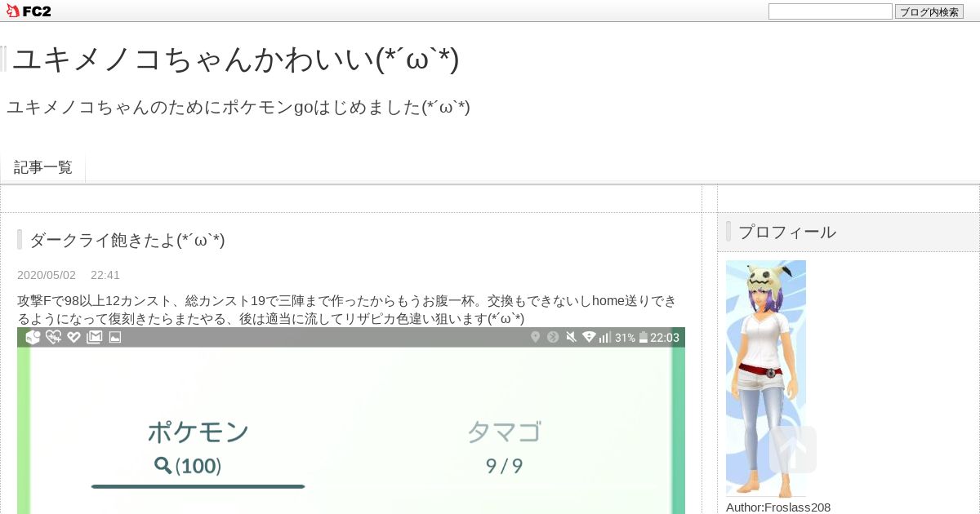Select the post date 2020/05/02
Image resolution: width=980 pixels, height=514 pixels.
[x=47, y=275]
